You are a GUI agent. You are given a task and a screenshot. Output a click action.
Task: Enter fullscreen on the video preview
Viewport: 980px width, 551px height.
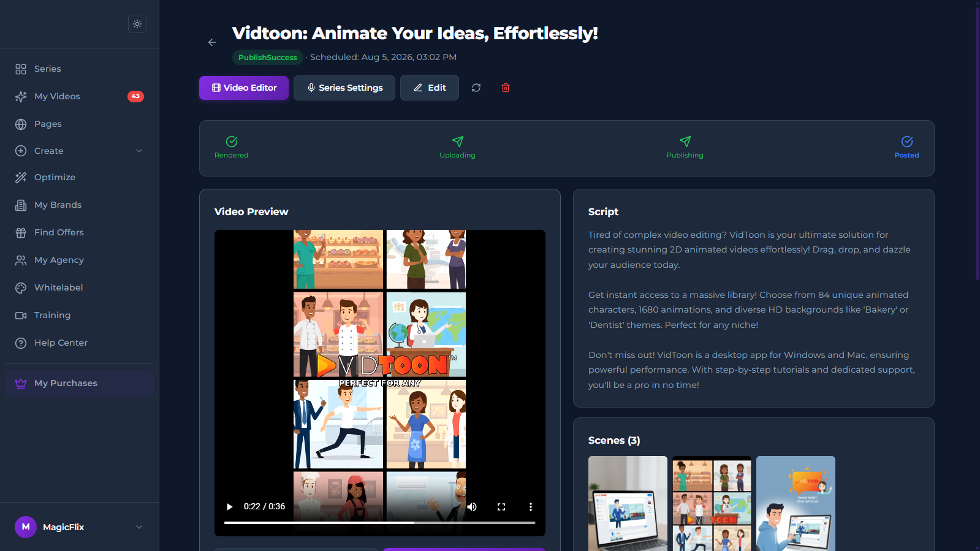pos(501,507)
